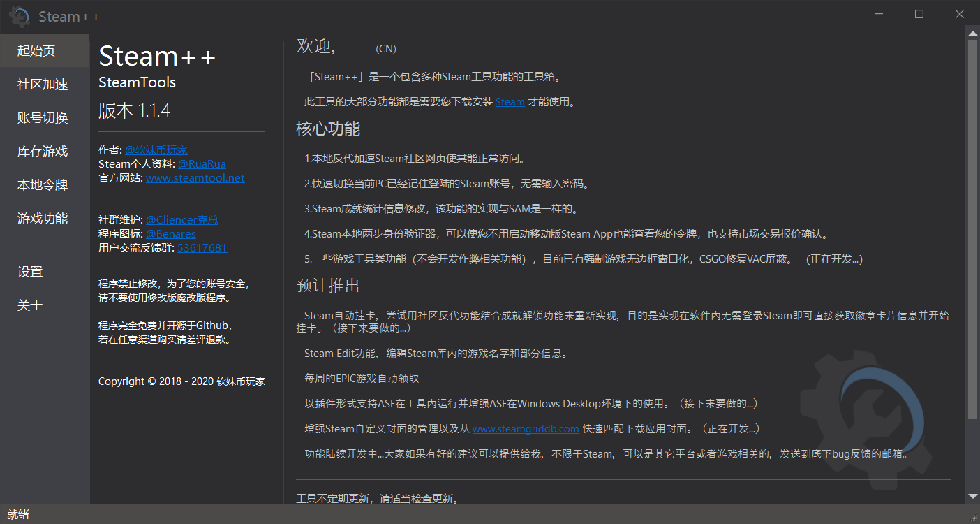Minimize the Steam++ window
The height and width of the screenshot is (524, 980).
pos(880,15)
